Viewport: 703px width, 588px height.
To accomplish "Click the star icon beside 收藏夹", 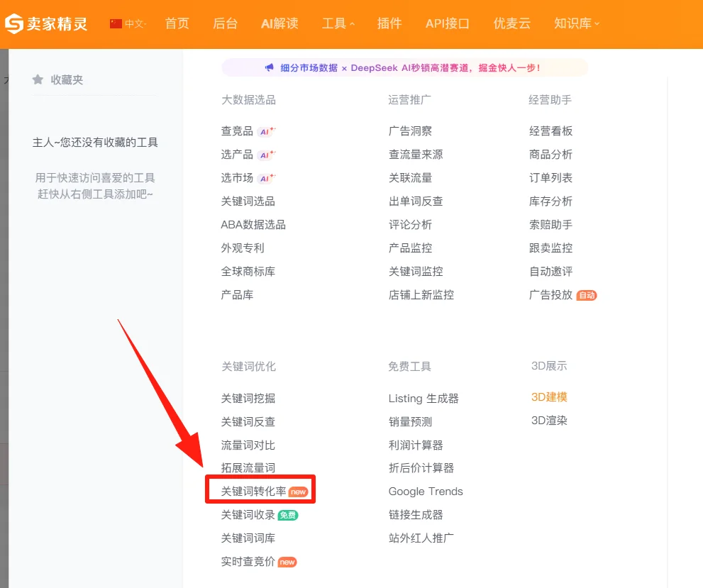I will click(38, 79).
